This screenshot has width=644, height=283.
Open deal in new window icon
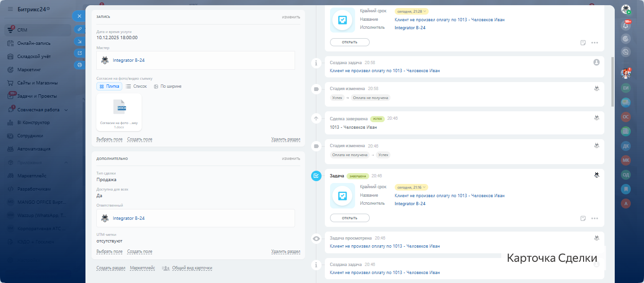click(x=79, y=53)
